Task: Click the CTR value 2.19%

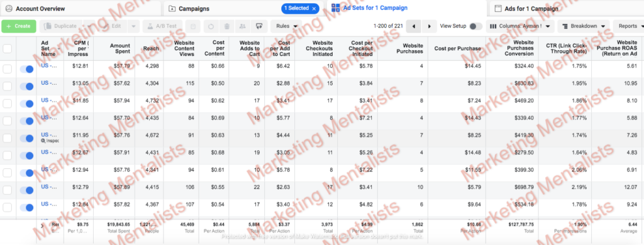Action: point(579,187)
